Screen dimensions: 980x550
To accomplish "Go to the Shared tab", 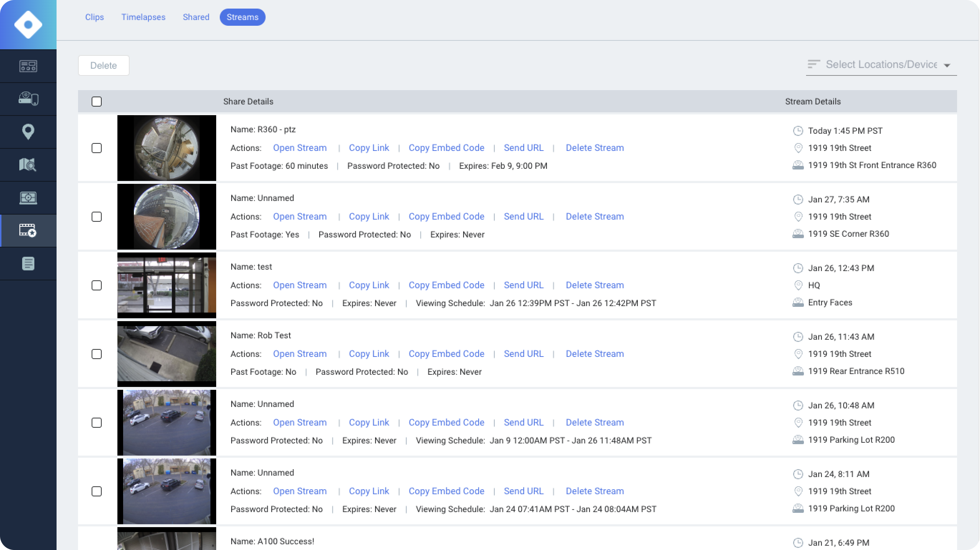I will (196, 17).
